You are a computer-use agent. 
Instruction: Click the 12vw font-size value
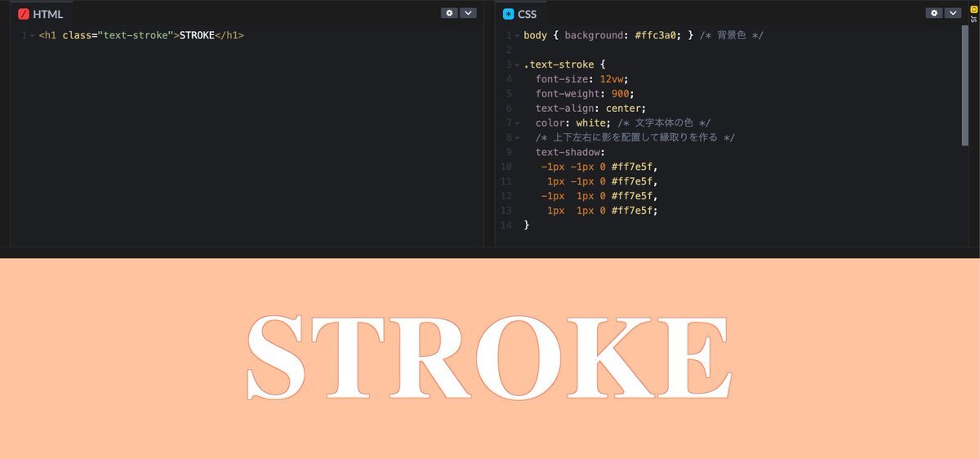pos(611,79)
